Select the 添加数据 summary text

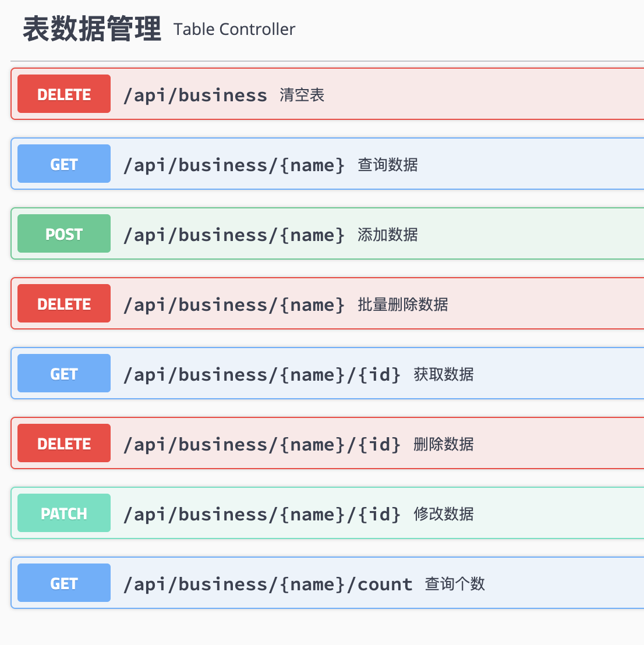388,235
